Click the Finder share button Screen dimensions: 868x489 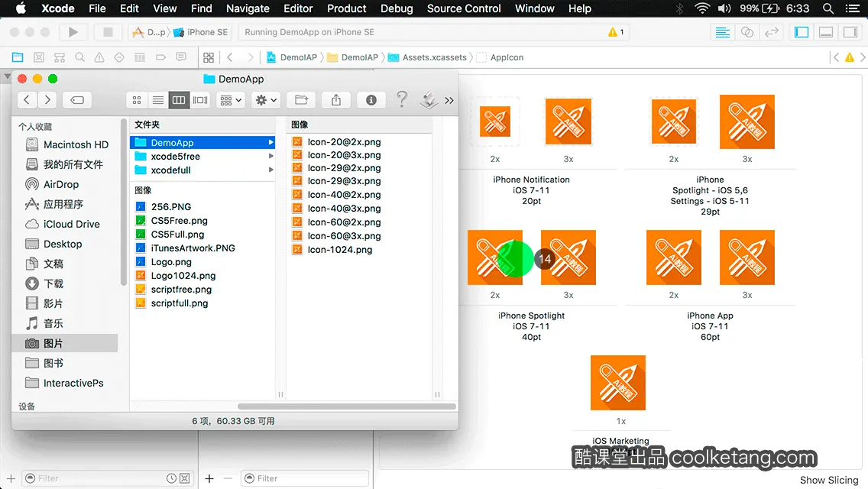pyautogui.click(x=336, y=100)
